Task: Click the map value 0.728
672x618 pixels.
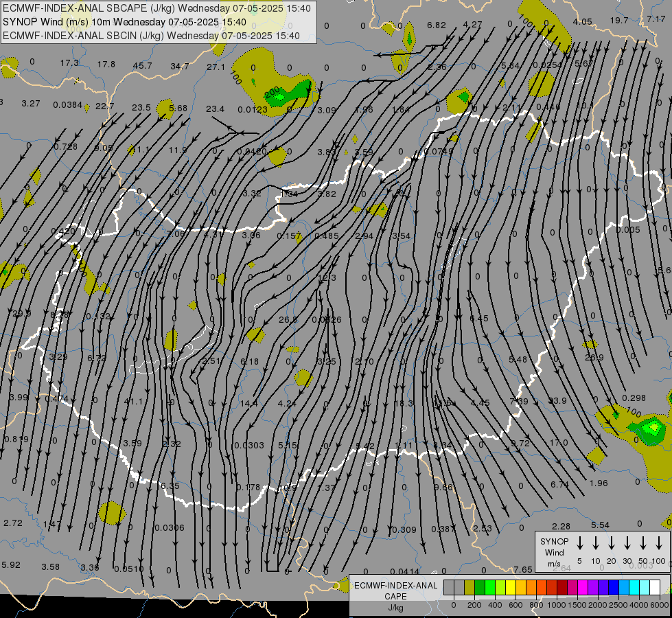Action: pos(66,147)
